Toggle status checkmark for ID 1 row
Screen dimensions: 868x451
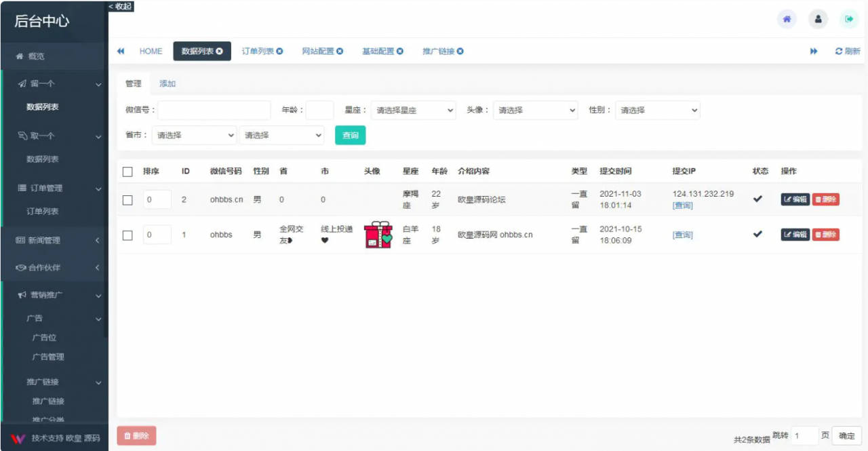click(x=758, y=234)
